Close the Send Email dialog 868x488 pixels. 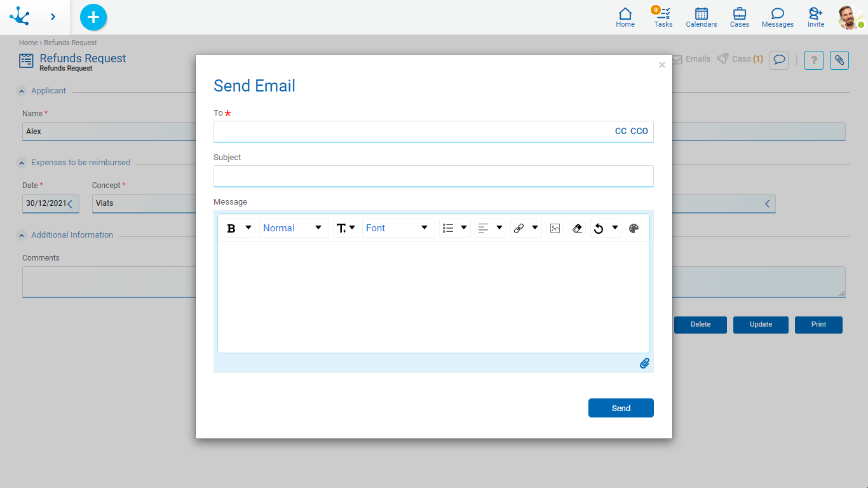[662, 65]
